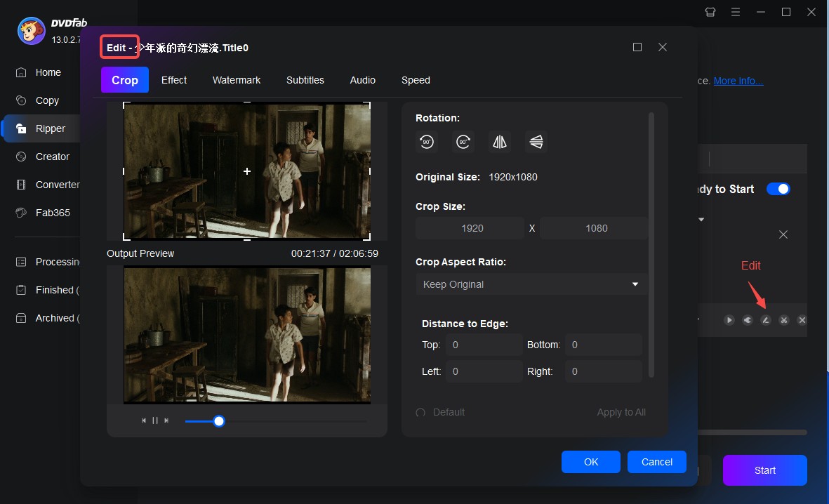Open the Crop Aspect Ratio dropdown
This screenshot has width=829, height=504.
coord(530,284)
